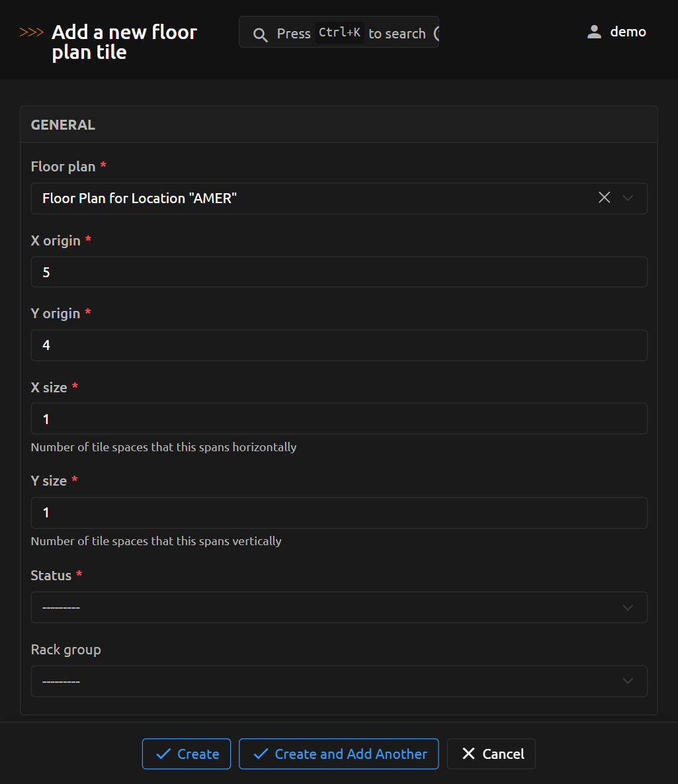
Task: Click the checkmark icon on Create button
Action: 163,754
